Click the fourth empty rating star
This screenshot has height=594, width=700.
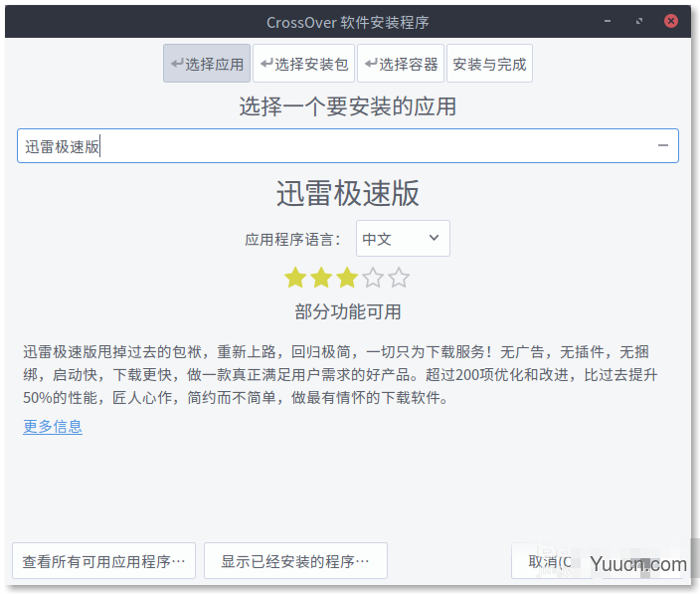point(373,278)
